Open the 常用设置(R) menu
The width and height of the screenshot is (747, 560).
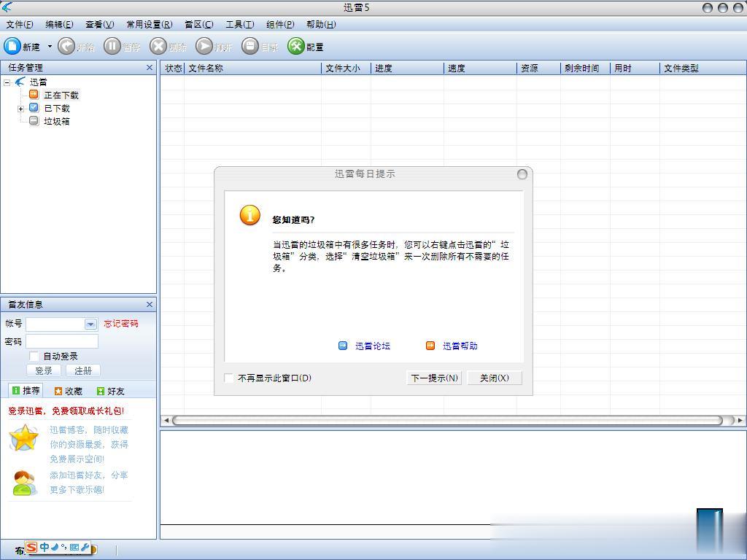coord(149,24)
